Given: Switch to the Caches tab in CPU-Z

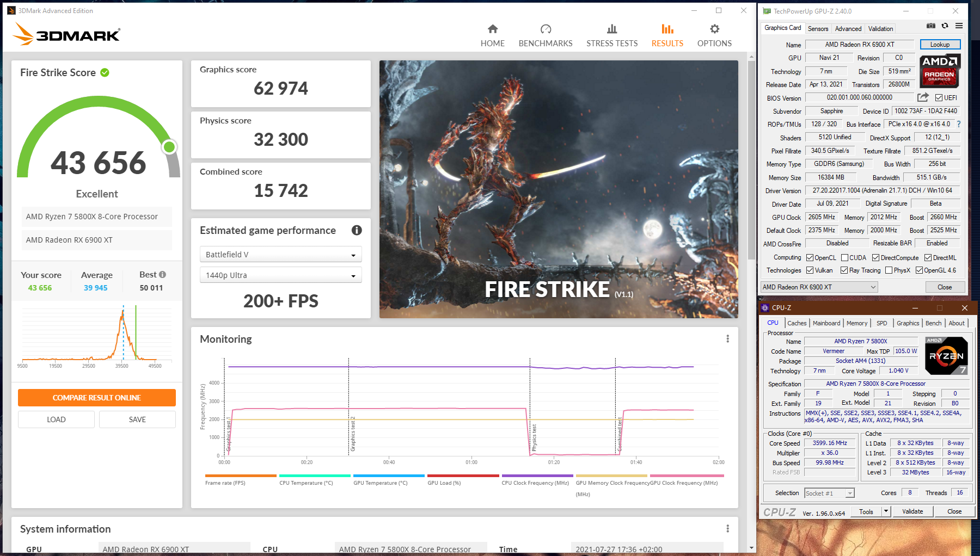Looking at the screenshot, I should (x=797, y=323).
